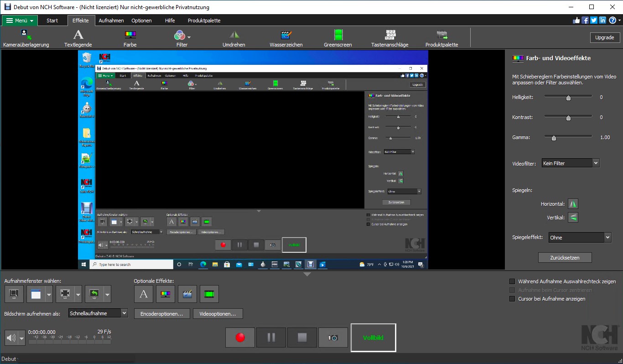Switch to the Hilfe tab
The image size is (623, 364).
170,21
